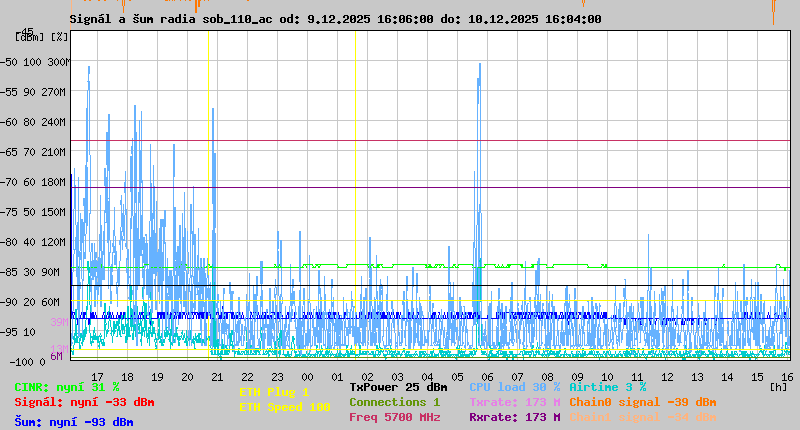Click the '270M' y-axis rate label
800x430 pixels.
56,92
